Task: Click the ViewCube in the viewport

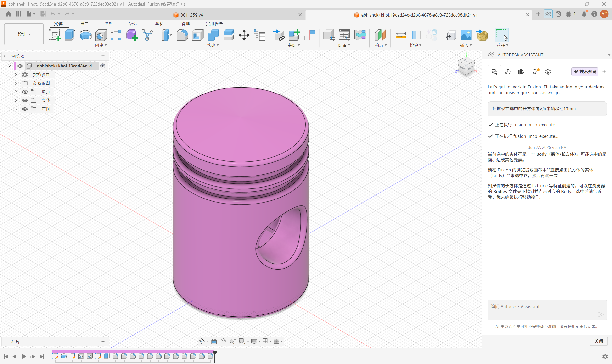Action: point(466,66)
